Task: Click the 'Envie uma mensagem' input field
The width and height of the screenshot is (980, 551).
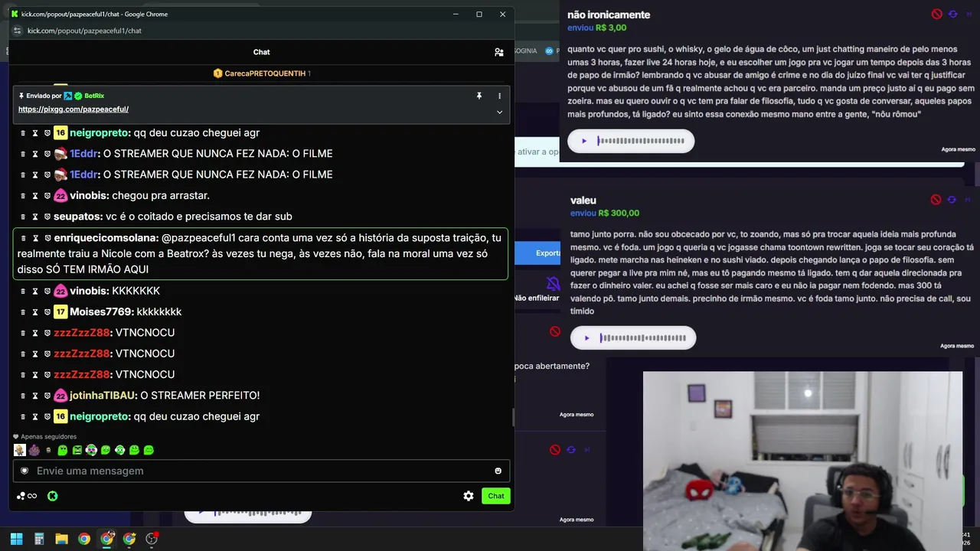Action: click(x=261, y=471)
